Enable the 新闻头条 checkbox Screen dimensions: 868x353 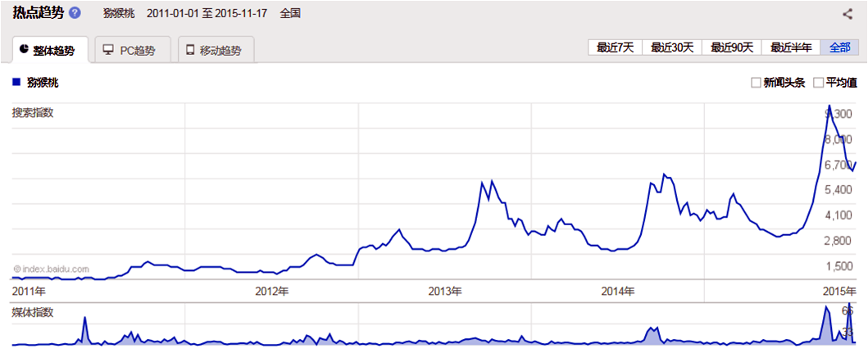click(x=756, y=83)
